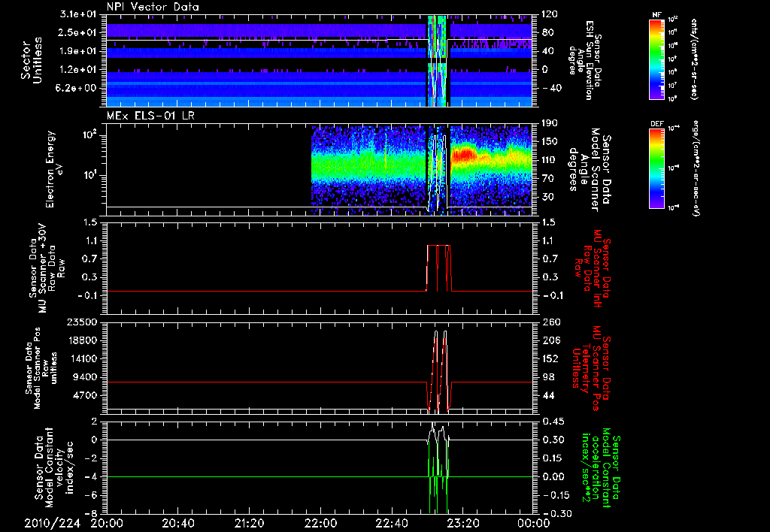Click the red square pulse in scanner plot
This screenshot has height=532, width=770.
click(x=438, y=268)
